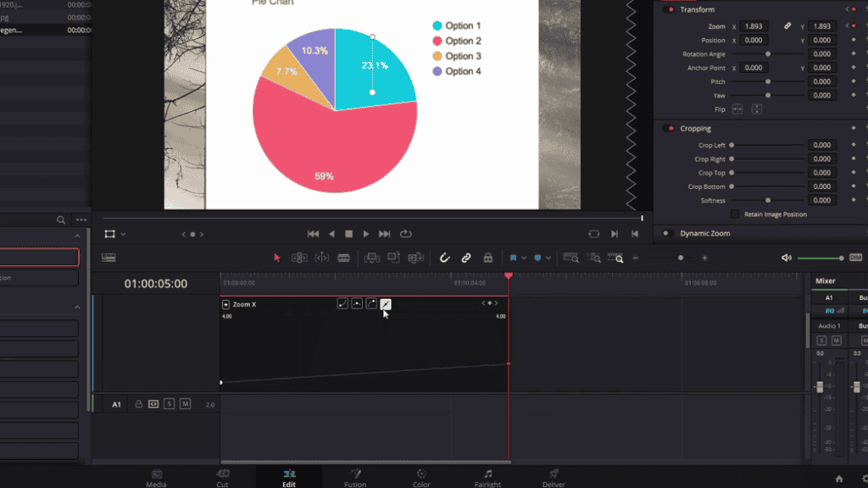
Task: Add a keyframe using the Position row diamond
Action: tap(854, 40)
